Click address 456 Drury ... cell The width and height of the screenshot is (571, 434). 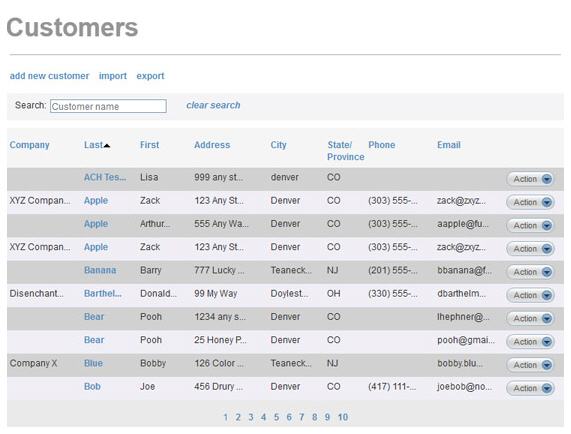(218, 387)
